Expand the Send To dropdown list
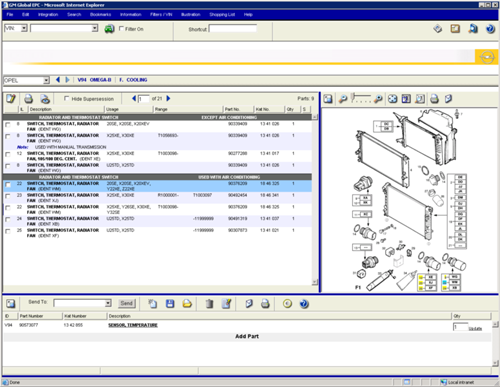 tap(108, 303)
